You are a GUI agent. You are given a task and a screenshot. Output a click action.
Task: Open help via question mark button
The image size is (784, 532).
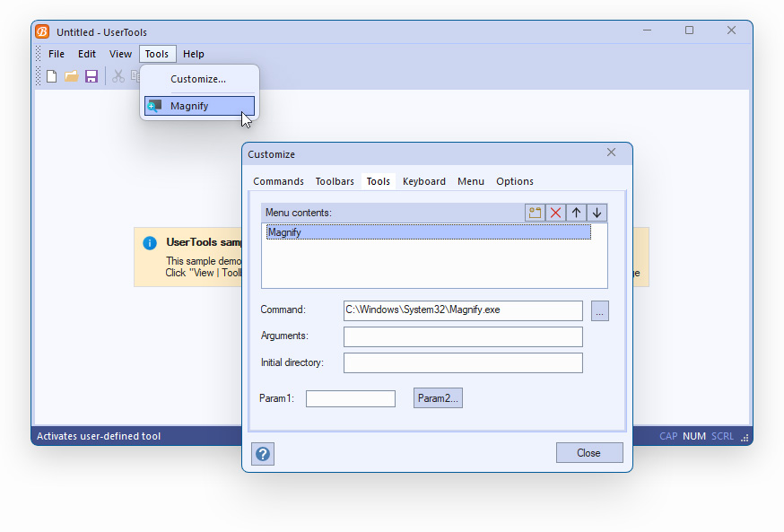[x=263, y=454]
